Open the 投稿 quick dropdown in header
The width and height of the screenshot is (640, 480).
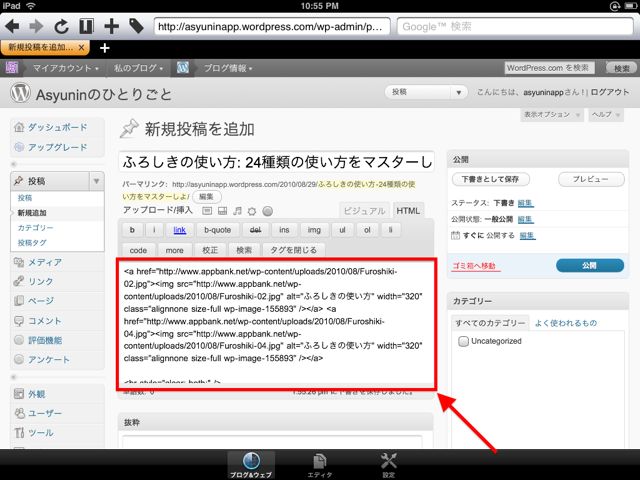pos(426,92)
